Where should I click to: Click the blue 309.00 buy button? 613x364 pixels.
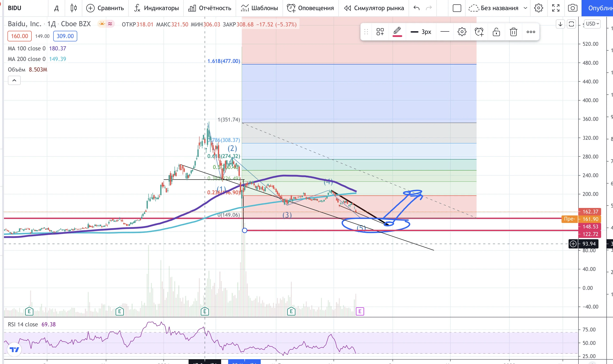coord(65,36)
